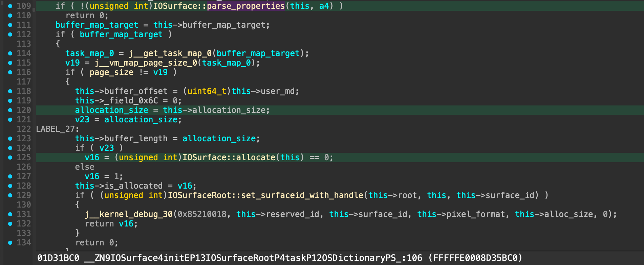The image size is (644, 265).
Task: Click v16 on line 127
Action: (92, 176)
